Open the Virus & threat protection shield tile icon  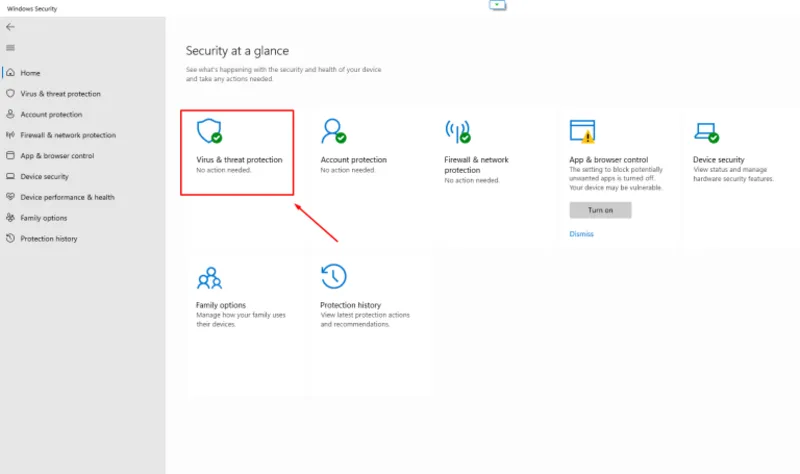209,131
